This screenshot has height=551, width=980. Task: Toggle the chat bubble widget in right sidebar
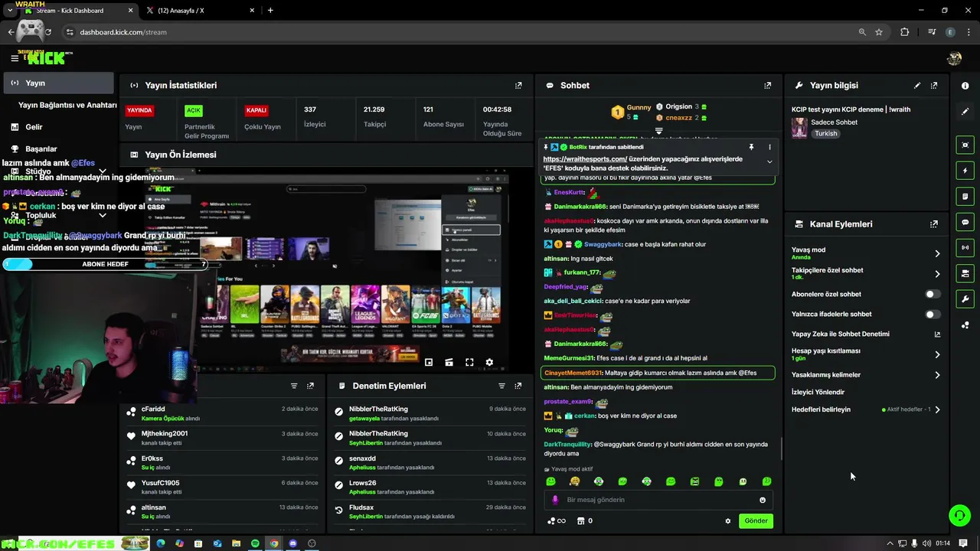click(x=965, y=222)
